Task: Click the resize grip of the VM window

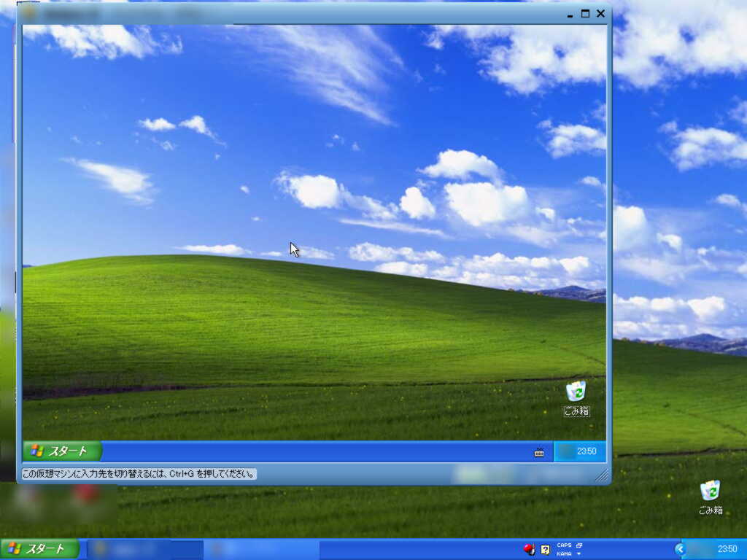Action: pos(602,475)
